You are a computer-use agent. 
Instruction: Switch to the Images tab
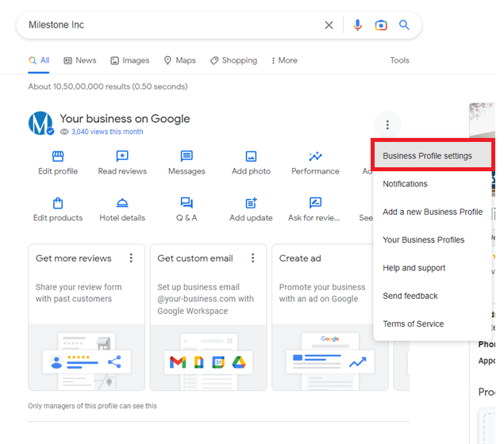click(x=130, y=60)
